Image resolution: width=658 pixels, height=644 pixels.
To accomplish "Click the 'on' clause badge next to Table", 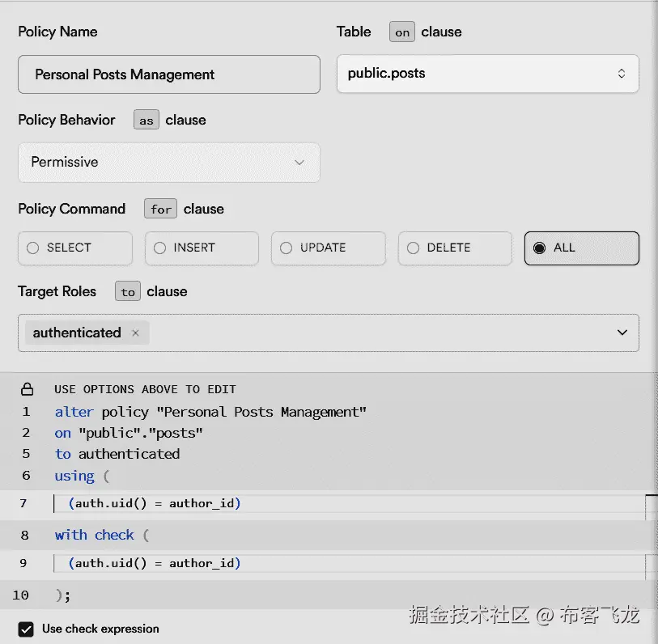I will [401, 32].
